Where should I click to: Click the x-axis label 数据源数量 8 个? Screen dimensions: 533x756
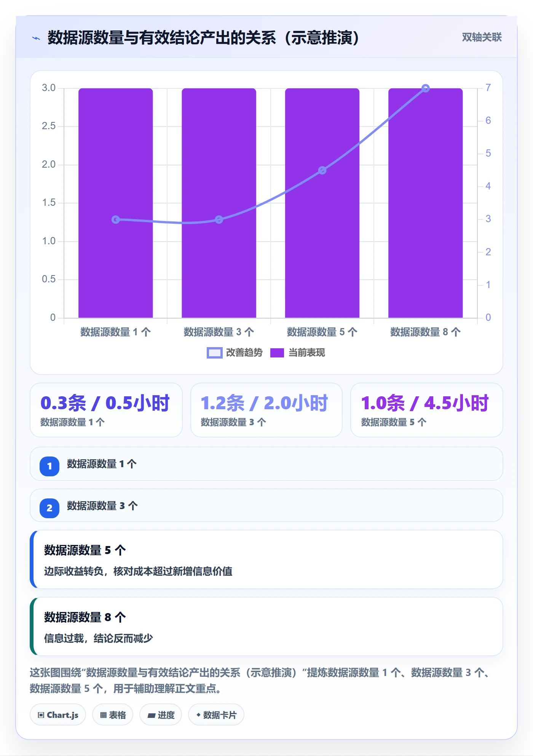click(x=426, y=332)
